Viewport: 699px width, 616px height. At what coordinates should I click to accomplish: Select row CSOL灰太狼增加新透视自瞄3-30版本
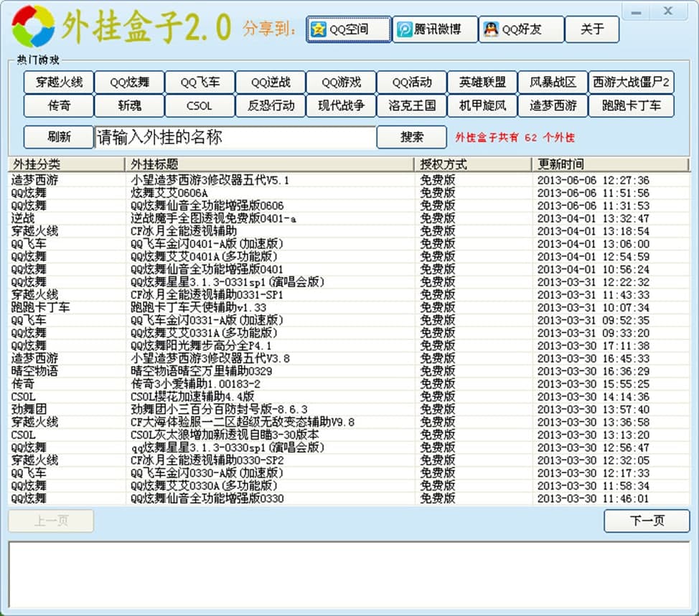pyautogui.click(x=349, y=435)
